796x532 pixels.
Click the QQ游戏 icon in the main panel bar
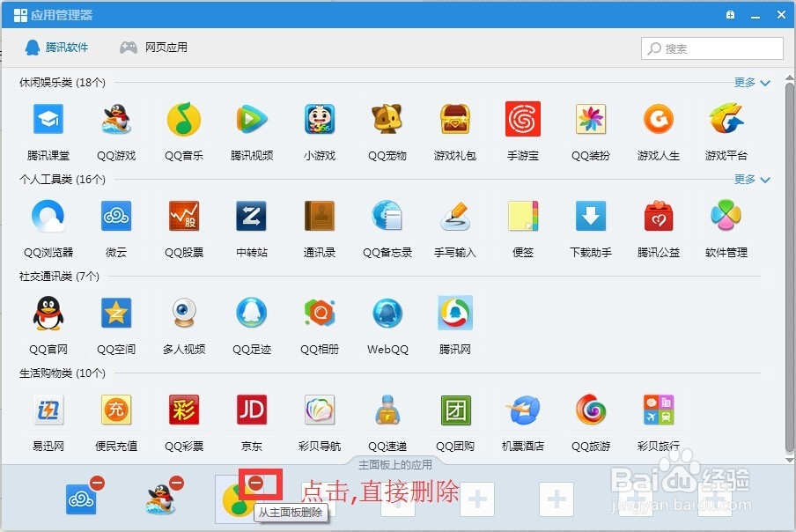tap(160, 499)
